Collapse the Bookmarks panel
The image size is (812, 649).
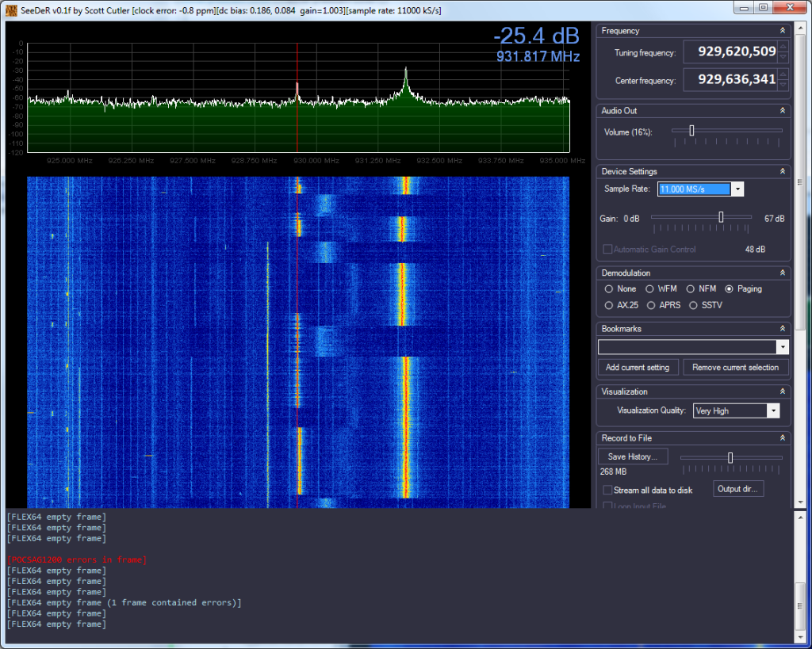782,329
